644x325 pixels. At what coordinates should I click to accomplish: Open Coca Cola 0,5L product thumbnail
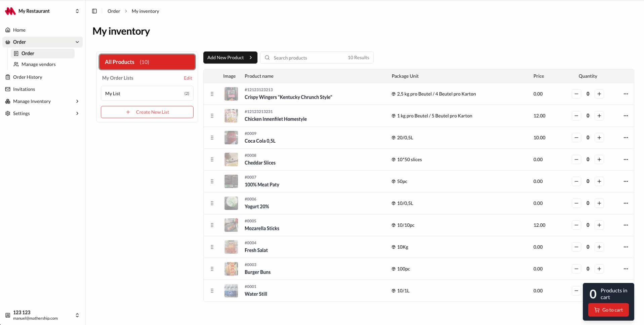(231, 138)
